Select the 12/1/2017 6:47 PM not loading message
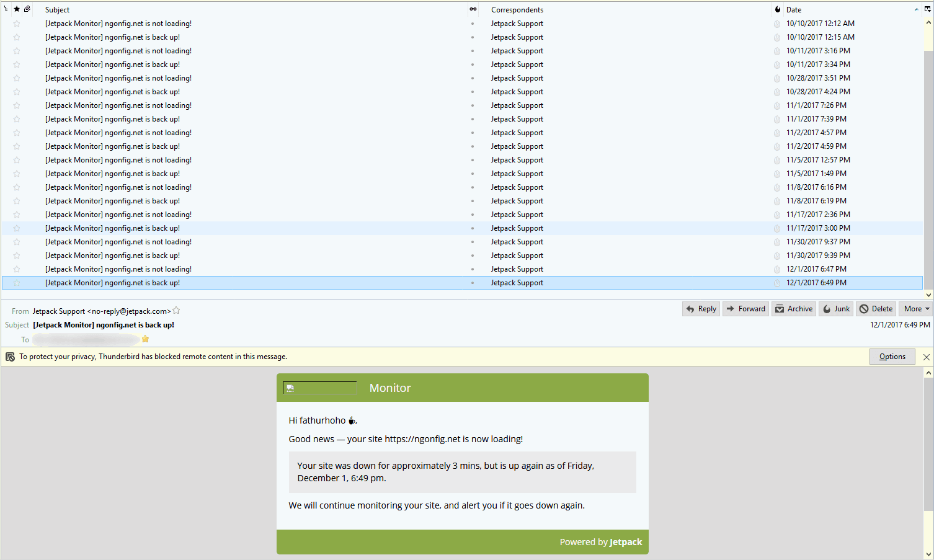934x560 pixels. pos(462,269)
